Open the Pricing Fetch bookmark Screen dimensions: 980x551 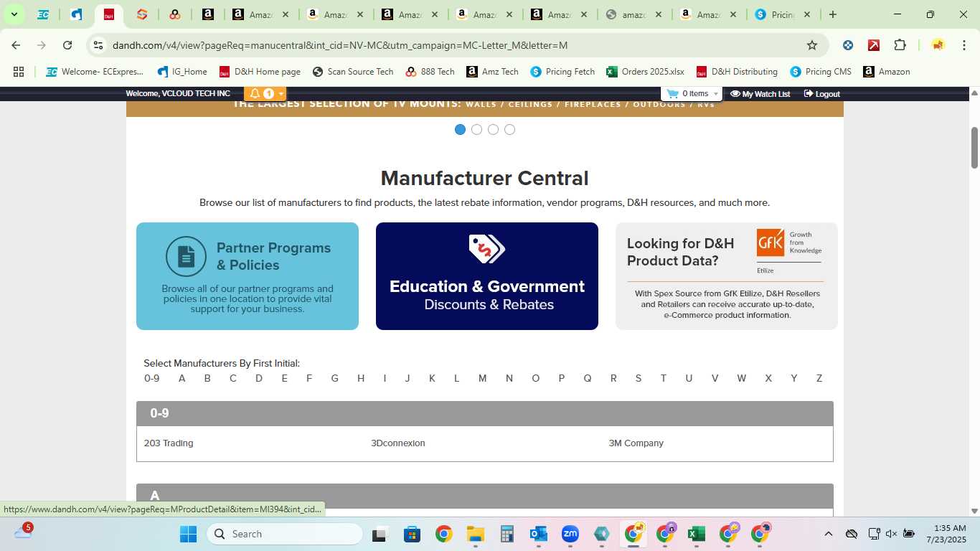(562, 72)
